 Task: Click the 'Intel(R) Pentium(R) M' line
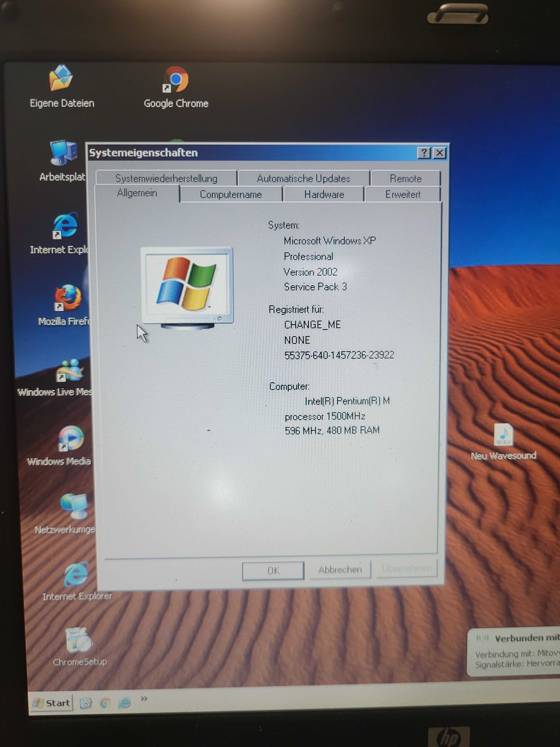(x=347, y=401)
